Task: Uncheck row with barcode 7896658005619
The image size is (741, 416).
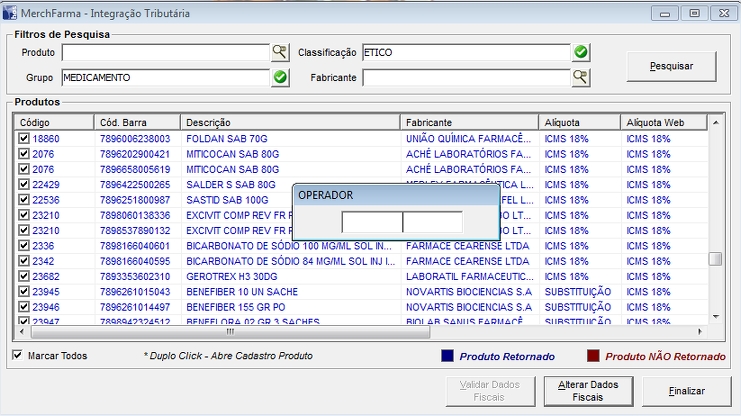Action: [24, 169]
